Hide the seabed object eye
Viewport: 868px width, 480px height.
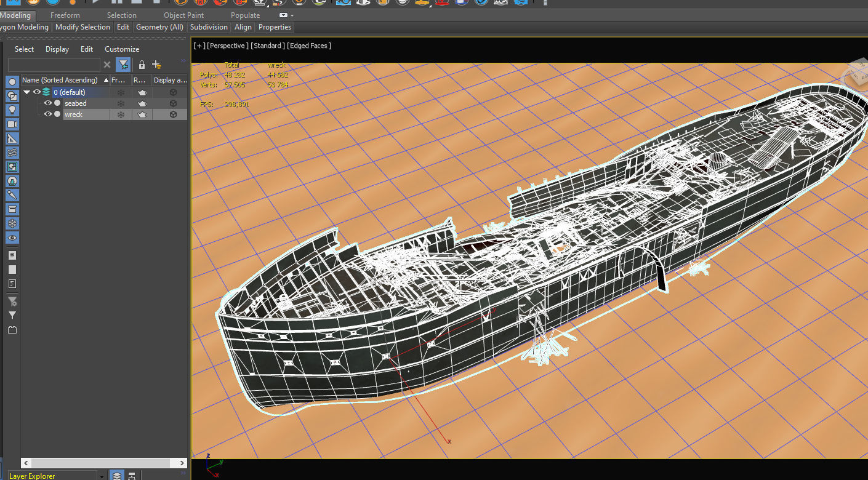pyautogui.click(x=47, y=103)
